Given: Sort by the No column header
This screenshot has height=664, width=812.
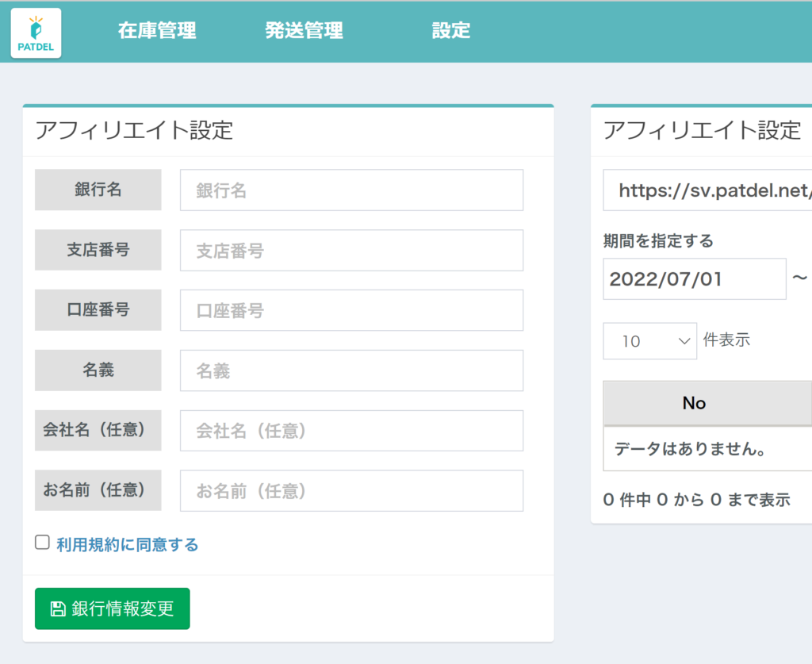Looking at the screenshot, I should pos(694,403).
